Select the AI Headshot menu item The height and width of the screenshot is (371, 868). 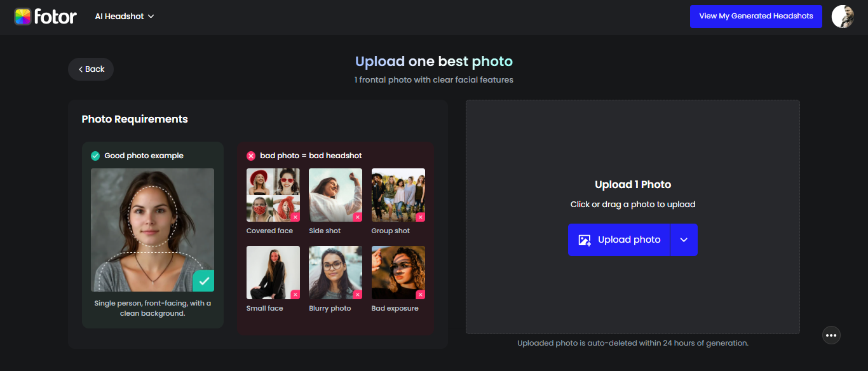[x=119, y=17]
